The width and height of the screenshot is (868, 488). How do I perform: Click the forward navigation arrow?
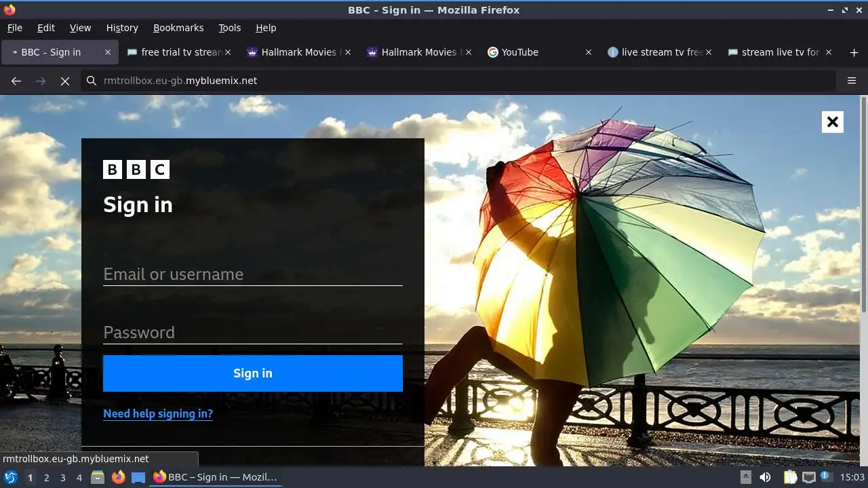(x=41, y=81)
